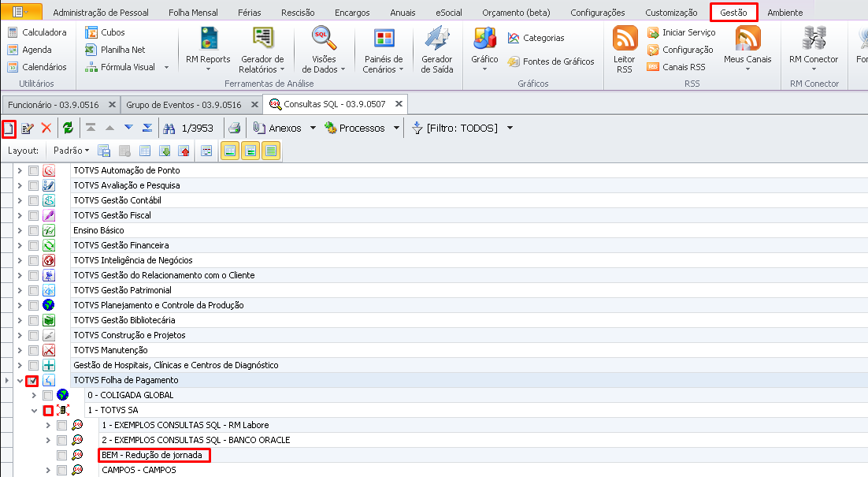Go to first record arrow icon
Viewport: 868px width, 477px height.
91,128
